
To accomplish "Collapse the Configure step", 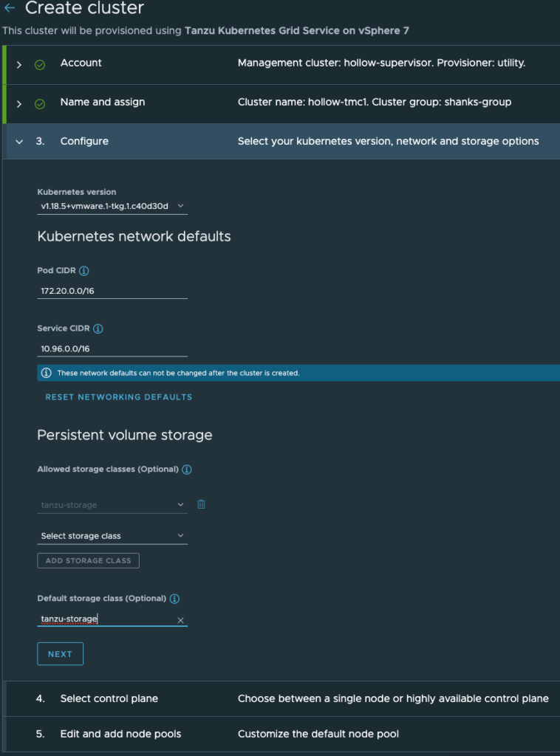I will [19, 141].
